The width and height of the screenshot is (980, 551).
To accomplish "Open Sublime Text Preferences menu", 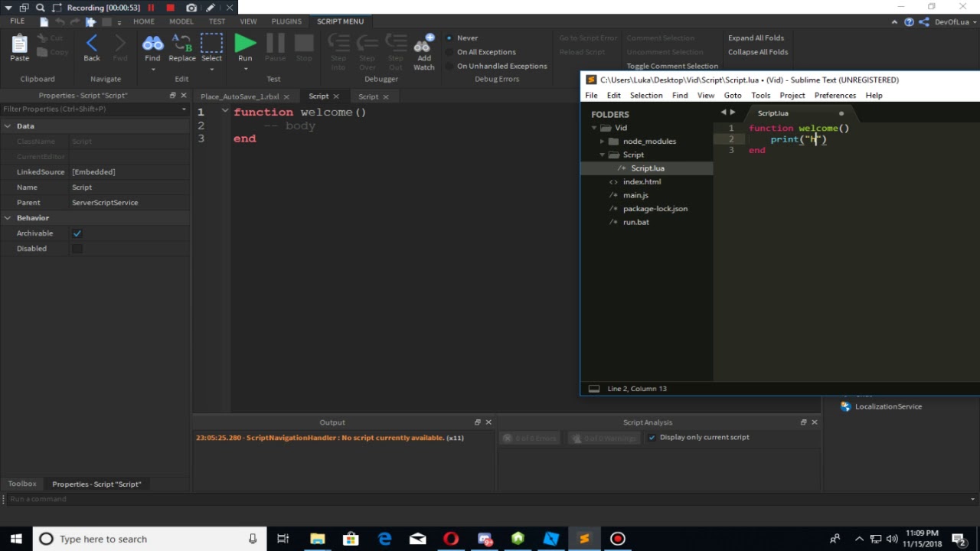I will coord(835,96).
